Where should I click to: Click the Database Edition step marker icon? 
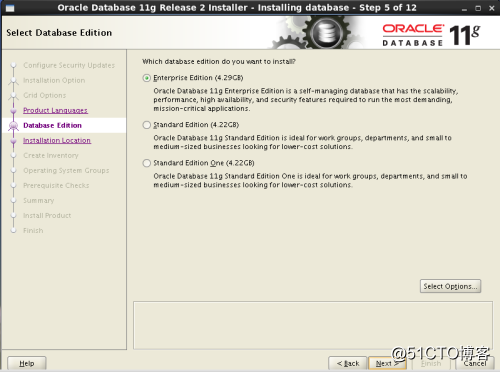[13, 126]
